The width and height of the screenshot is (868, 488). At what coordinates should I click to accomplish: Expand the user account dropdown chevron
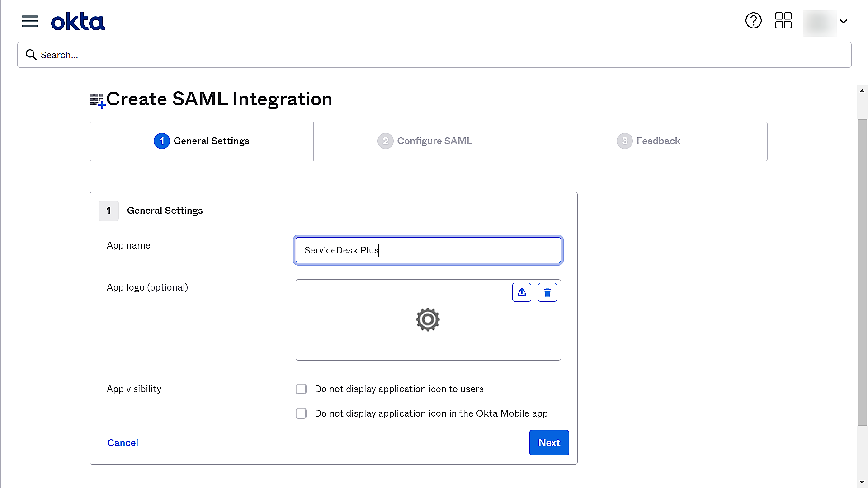point(843,21)
